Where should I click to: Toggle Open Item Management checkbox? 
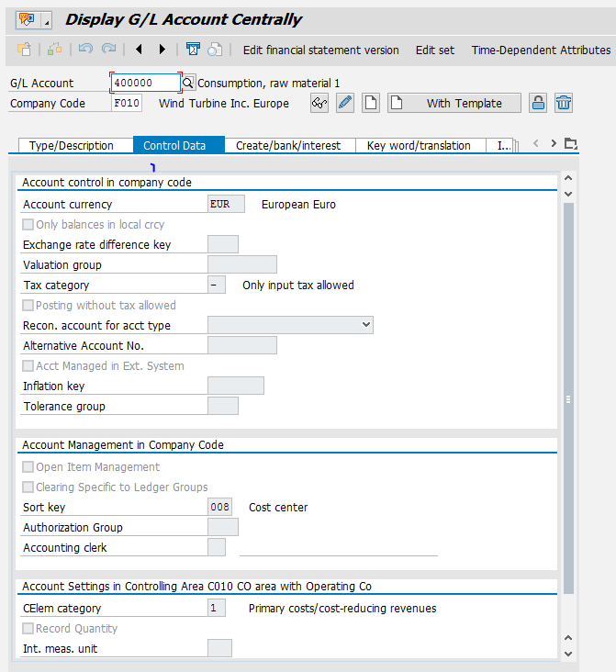click(28, 467)
